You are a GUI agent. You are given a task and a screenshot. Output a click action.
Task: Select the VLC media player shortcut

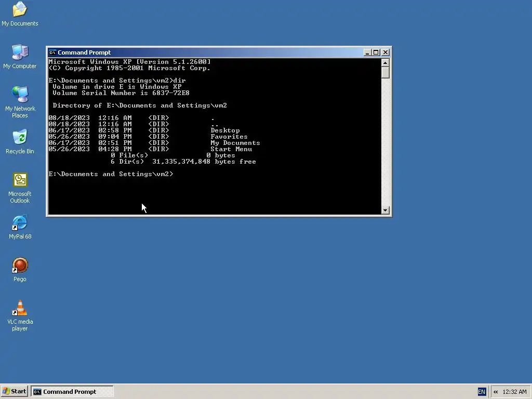(x=20, y=315)
